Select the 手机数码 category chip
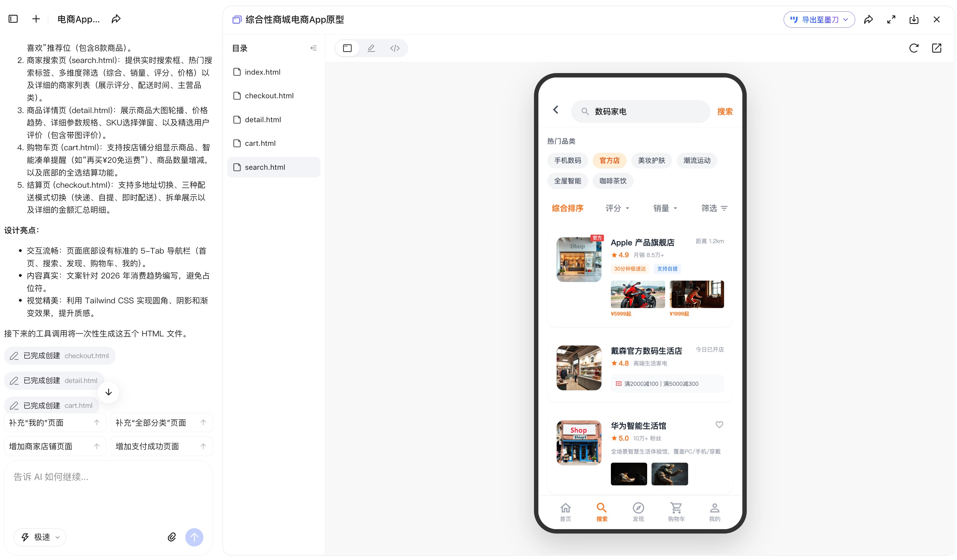The image size is (957, 560). [568, 161]
